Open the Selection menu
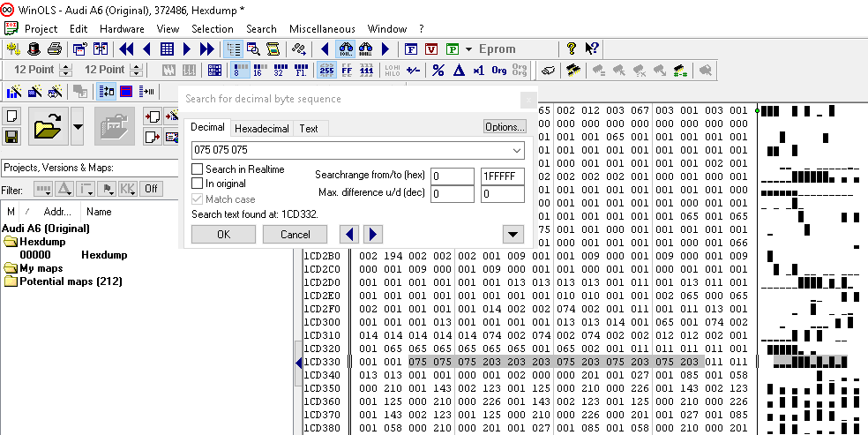Viewport: 868px width, 435px height. [213, 29]
